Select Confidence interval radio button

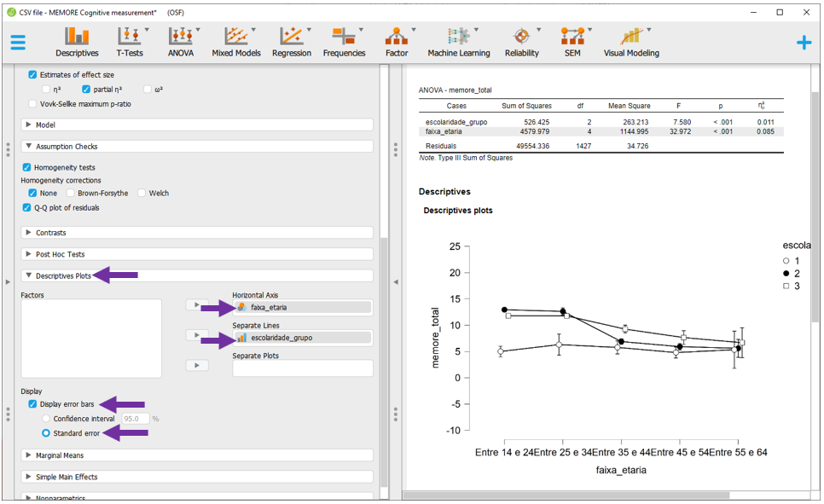click(x=46, y=419)
